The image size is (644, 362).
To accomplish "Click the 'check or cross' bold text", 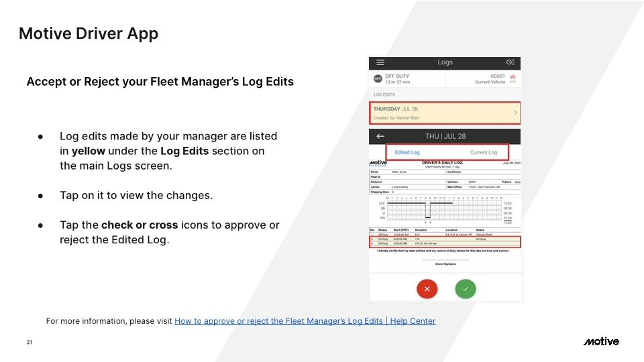I will (140, 225).
